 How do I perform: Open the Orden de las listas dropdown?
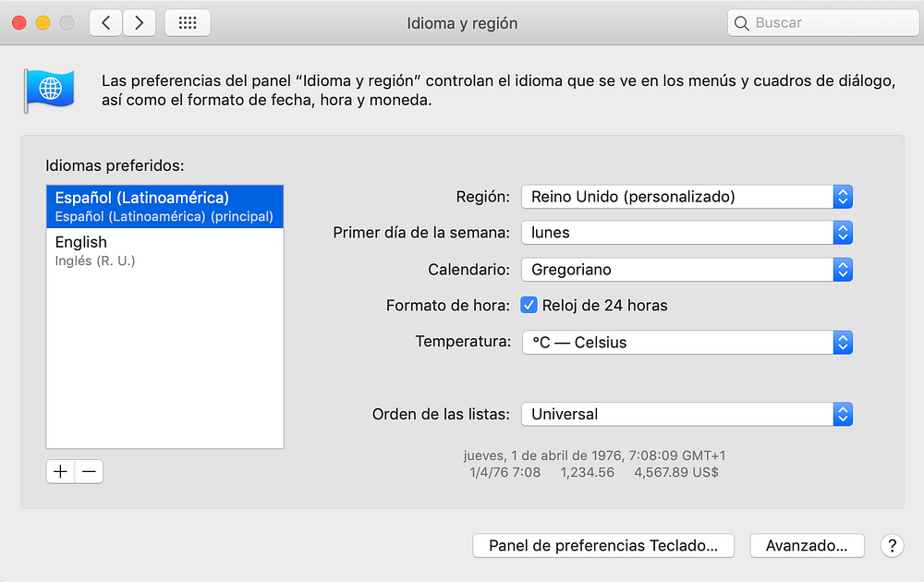pos(687,414)
